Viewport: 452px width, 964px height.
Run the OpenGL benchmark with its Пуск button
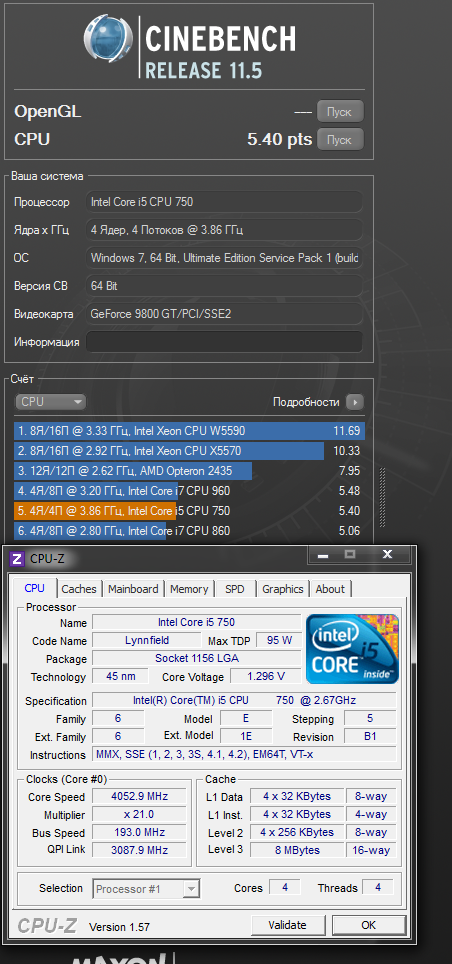340,112
